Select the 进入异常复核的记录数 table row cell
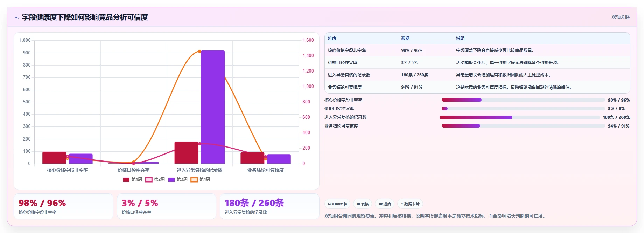Viewport: 644px width, 233px height. 361,75
